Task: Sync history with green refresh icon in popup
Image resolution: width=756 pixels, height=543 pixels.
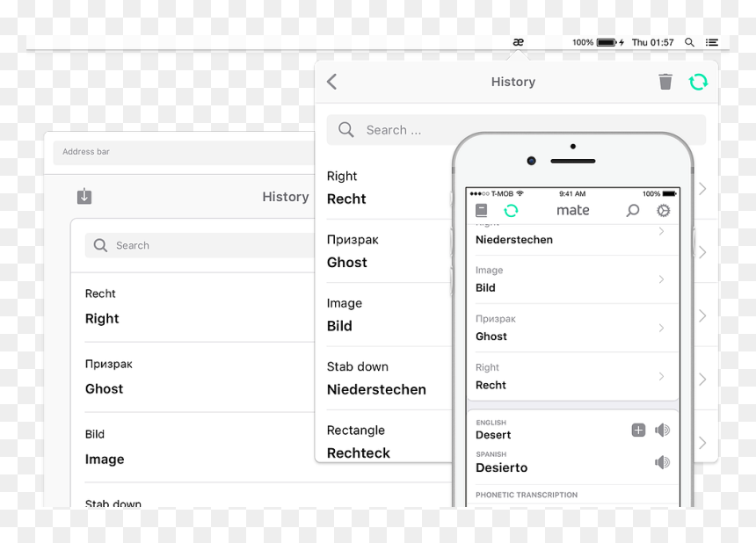Action: [x=698, y=82]
